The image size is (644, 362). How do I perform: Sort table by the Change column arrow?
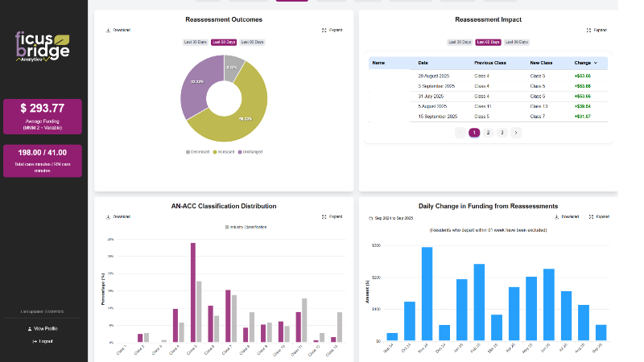596,62
